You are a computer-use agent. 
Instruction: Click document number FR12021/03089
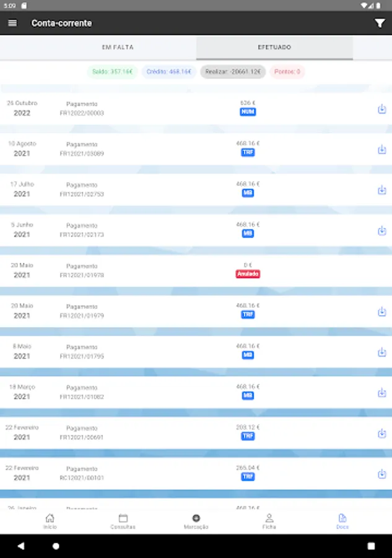[82, 154]
